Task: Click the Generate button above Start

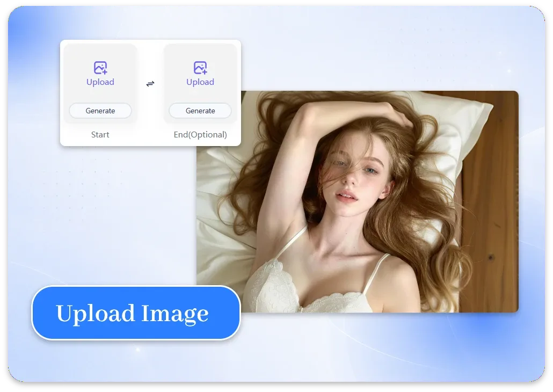Action: (100, 111)
